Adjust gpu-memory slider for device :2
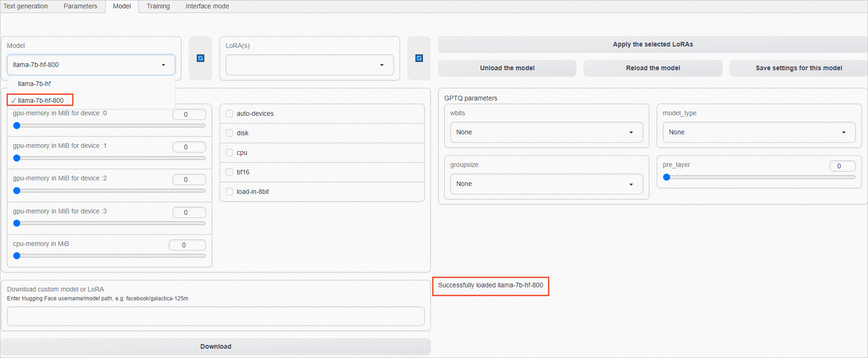 pyautogui.click(x=109, y=191)
